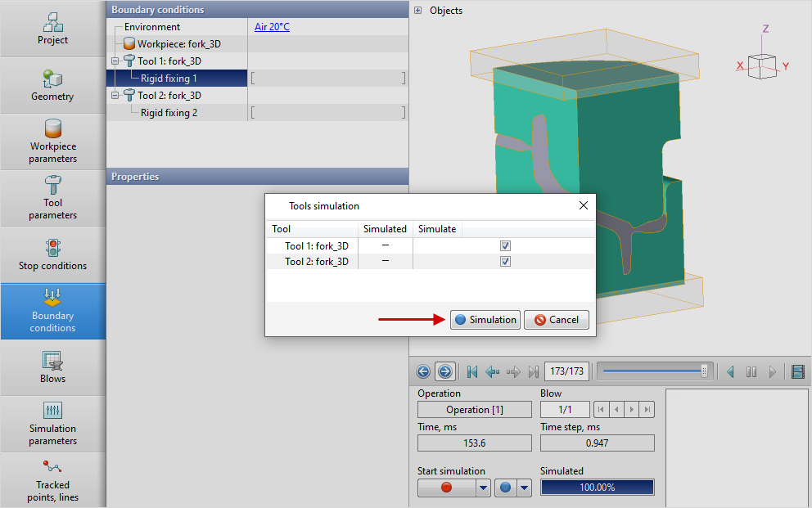Open the Geometry section in sidebar
This screenshot has width=812, height=508.
click(x=52, y=85)
